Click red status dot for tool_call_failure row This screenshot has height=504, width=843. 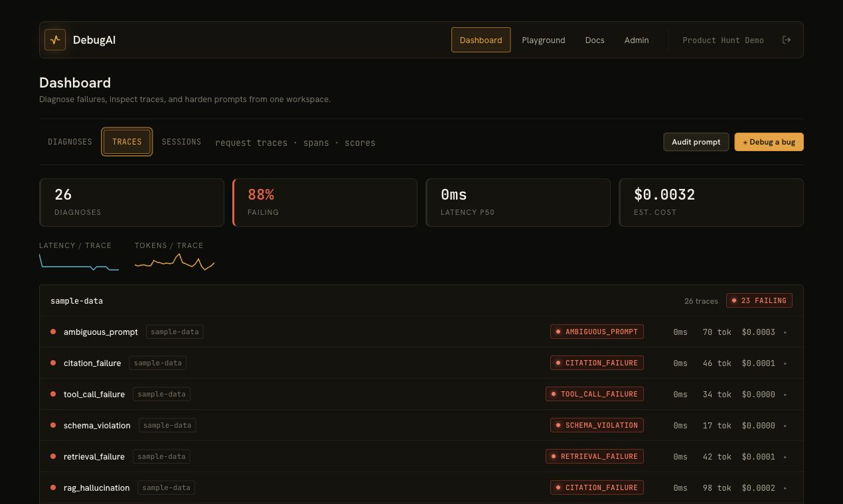(x=53, y=394)
